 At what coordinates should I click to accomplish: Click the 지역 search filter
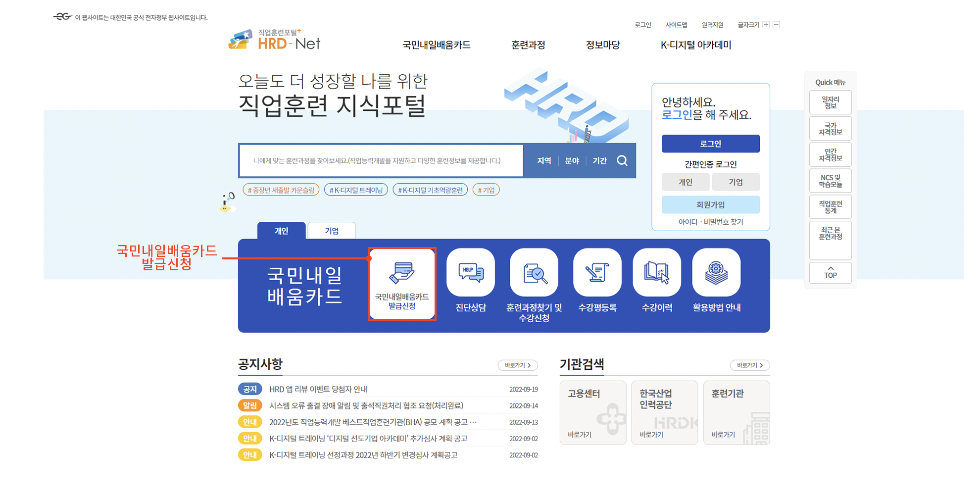(x=544, y=161)
